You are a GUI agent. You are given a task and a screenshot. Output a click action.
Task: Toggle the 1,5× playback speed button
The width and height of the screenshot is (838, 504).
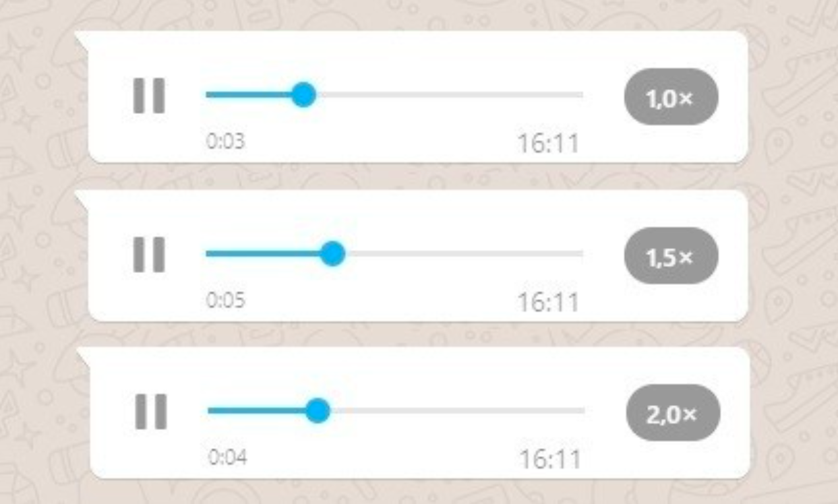point(671,255)
